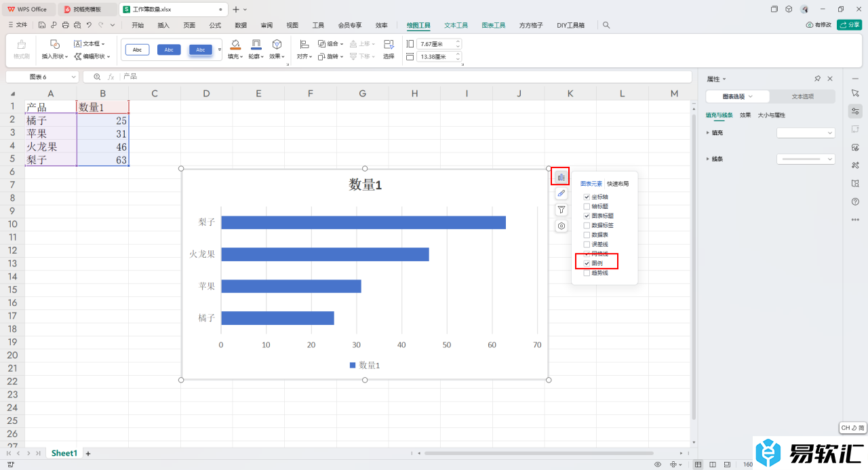
Task: Click the Format Painter 格式刷 tool
Action: coord(21,50)
